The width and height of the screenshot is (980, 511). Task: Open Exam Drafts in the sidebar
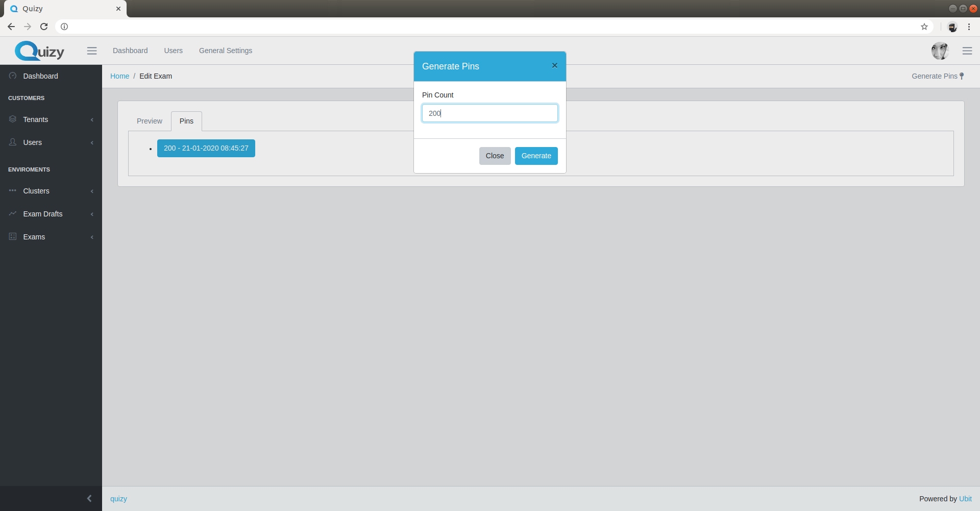click(x=51, y=214)
